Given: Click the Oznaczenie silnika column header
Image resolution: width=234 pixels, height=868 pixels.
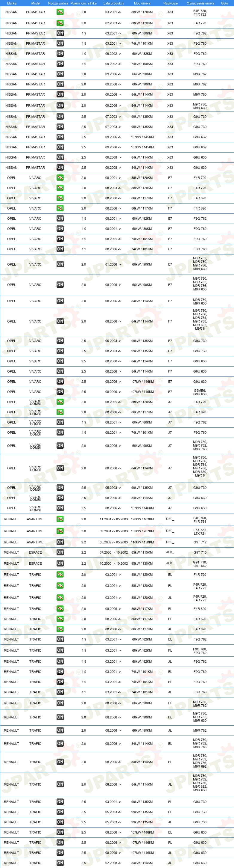Looking at the screenshot, I should (x=200, y=3).
